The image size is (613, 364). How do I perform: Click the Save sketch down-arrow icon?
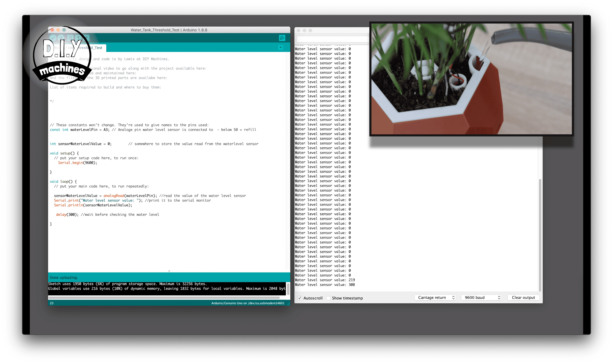86,38
